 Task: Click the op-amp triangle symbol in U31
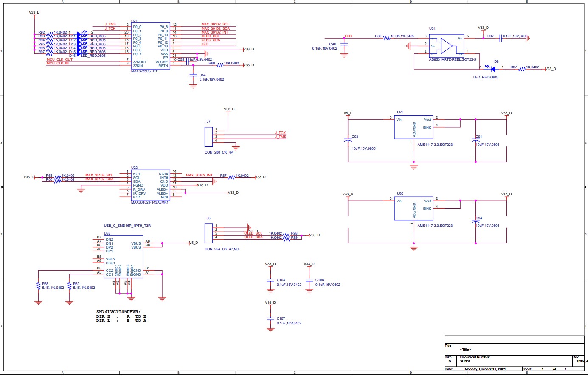[x=447, y=45]
